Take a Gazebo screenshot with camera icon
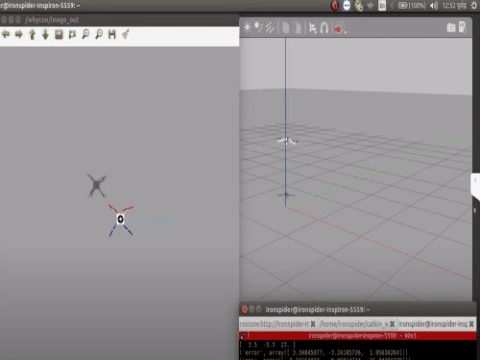The image size is (480, 360). pos(451,28)
